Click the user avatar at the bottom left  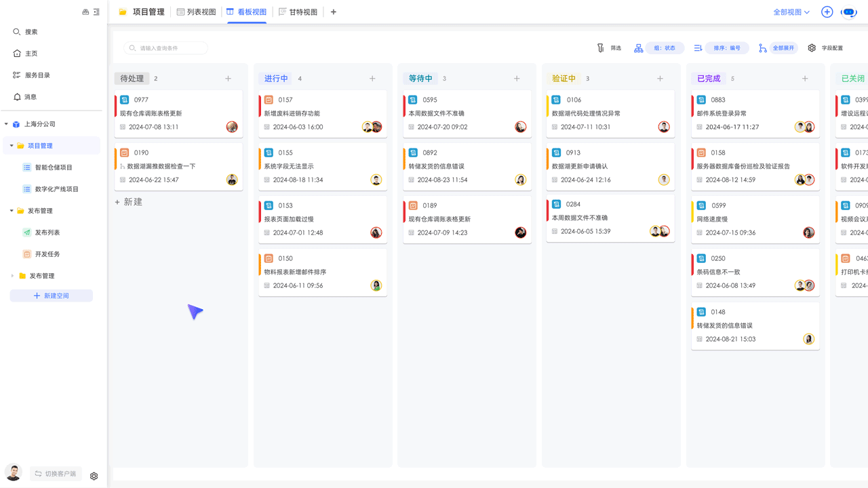13,472
